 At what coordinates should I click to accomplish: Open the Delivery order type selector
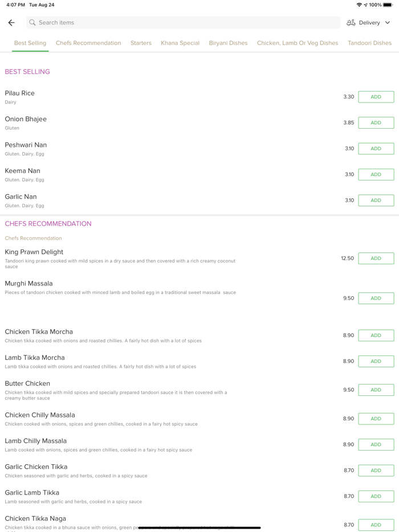pos(369,23)
